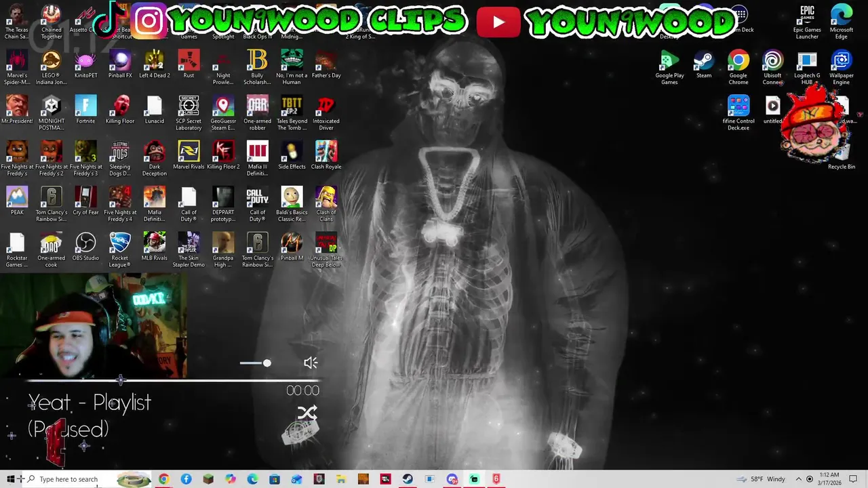Select the Side Effects desktop icon

(292, 155)
